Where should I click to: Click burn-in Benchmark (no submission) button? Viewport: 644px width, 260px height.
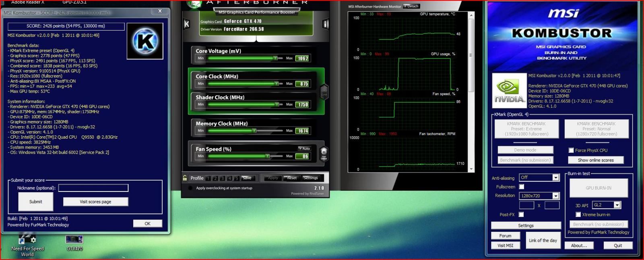(x=599, y=224)
